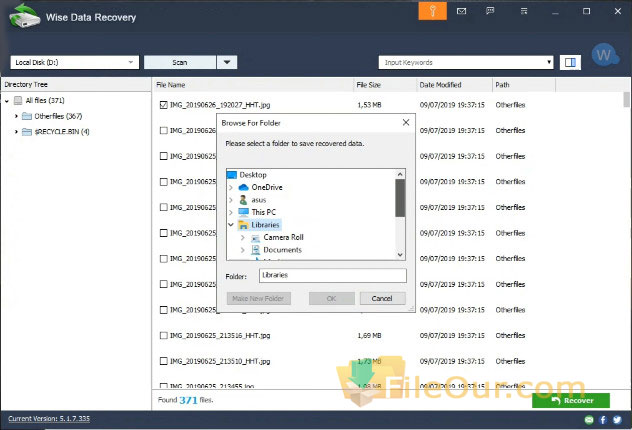Select the This PC computer icon
632x430 pixels.
[243, 212]
